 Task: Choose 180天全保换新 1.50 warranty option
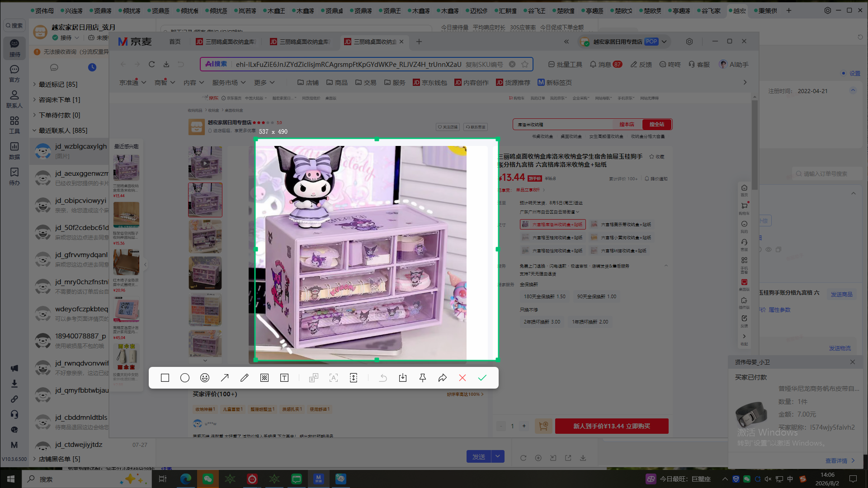point(545,296)
